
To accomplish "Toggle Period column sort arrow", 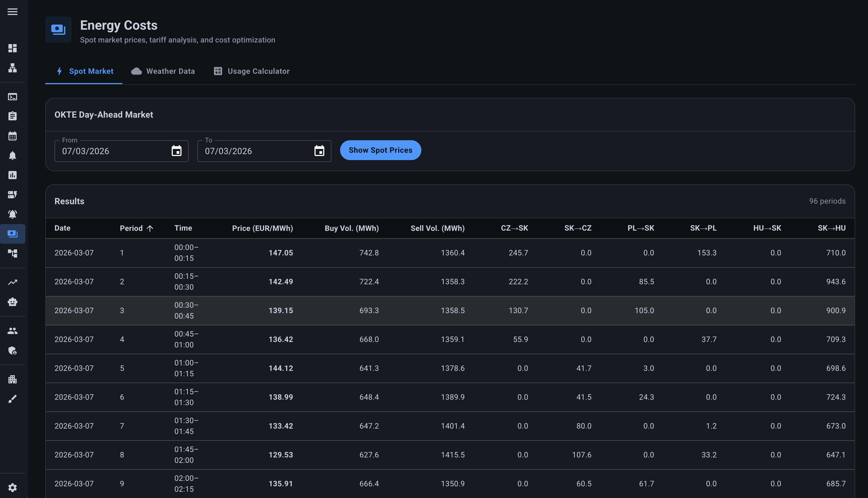I will 150,228.
